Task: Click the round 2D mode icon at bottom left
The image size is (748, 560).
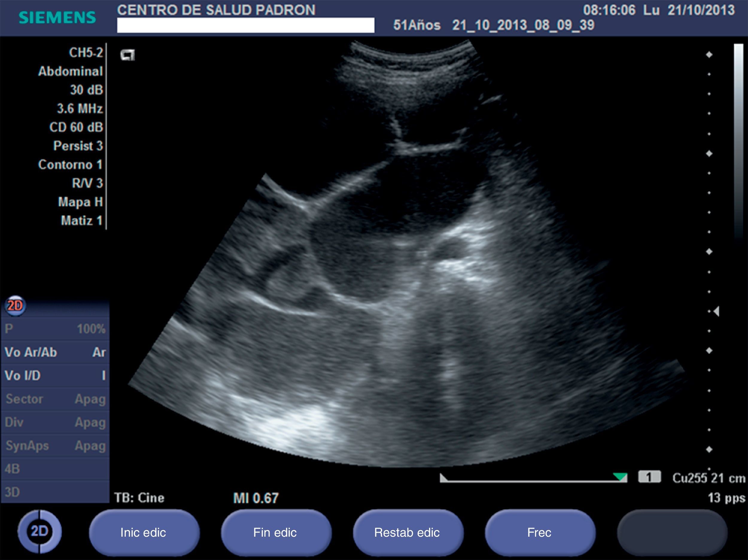Action: pos(39,532)
